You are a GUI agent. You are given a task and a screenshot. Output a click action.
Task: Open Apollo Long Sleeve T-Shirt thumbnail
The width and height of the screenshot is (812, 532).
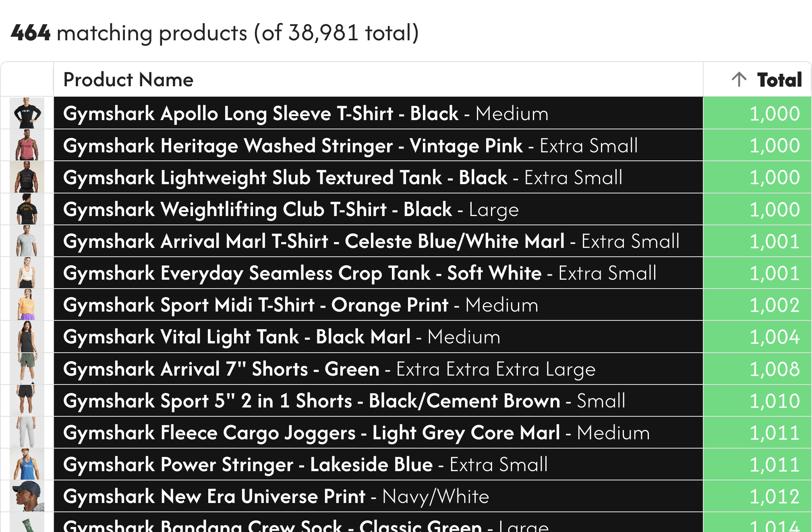click(x=27, y=113)
